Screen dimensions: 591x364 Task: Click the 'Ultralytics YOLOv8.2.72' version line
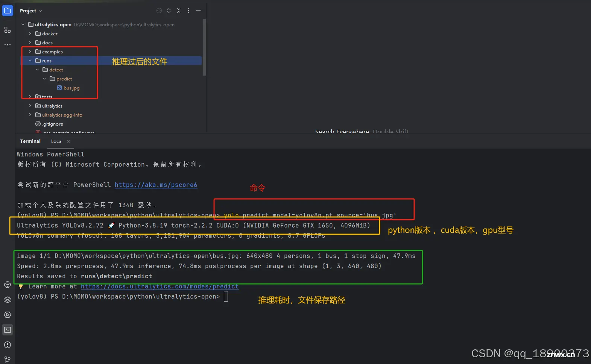(x=193, y=225)
